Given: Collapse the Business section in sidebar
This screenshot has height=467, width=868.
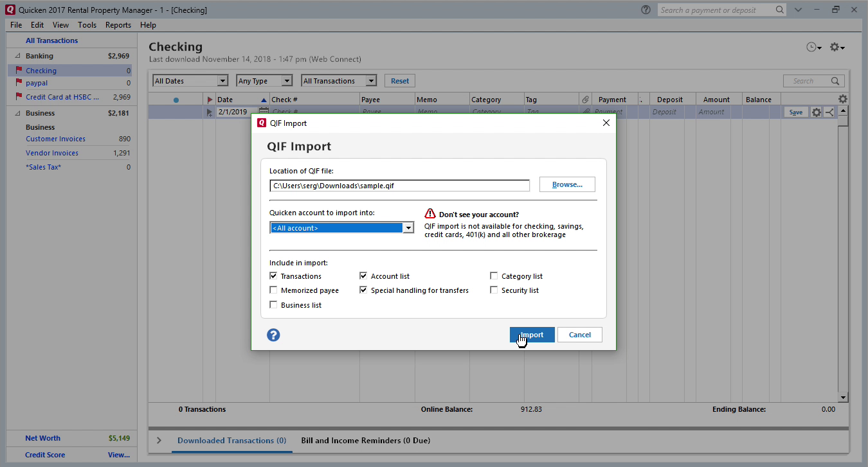Looking at the screenshot, I should point(17,113).
